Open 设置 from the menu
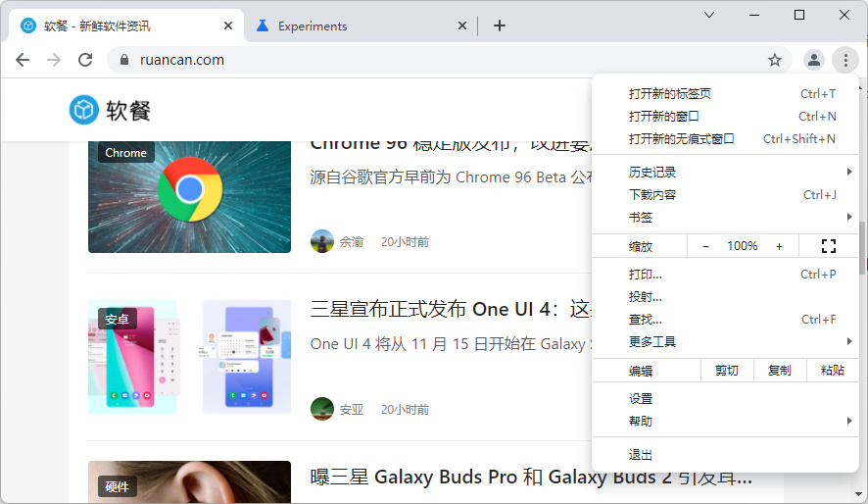 (x=725, y=399)
